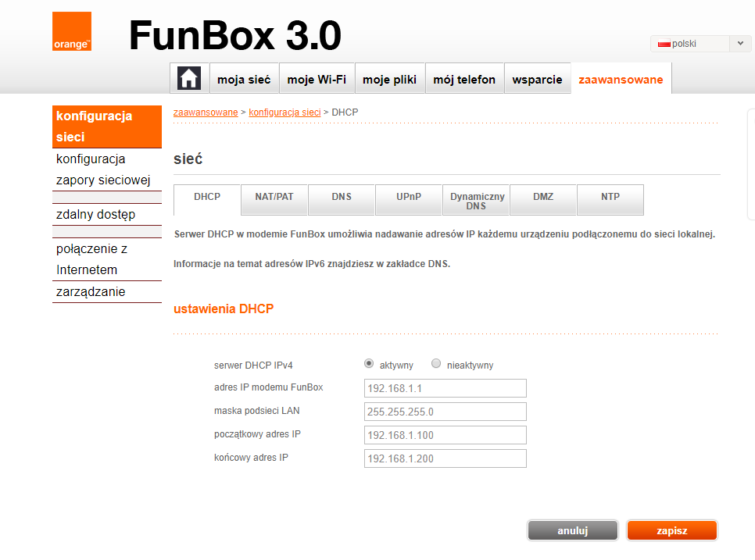Select the UPnP tab
The height and width of the screenshot is (560, 755).
[x=408, y=199]
